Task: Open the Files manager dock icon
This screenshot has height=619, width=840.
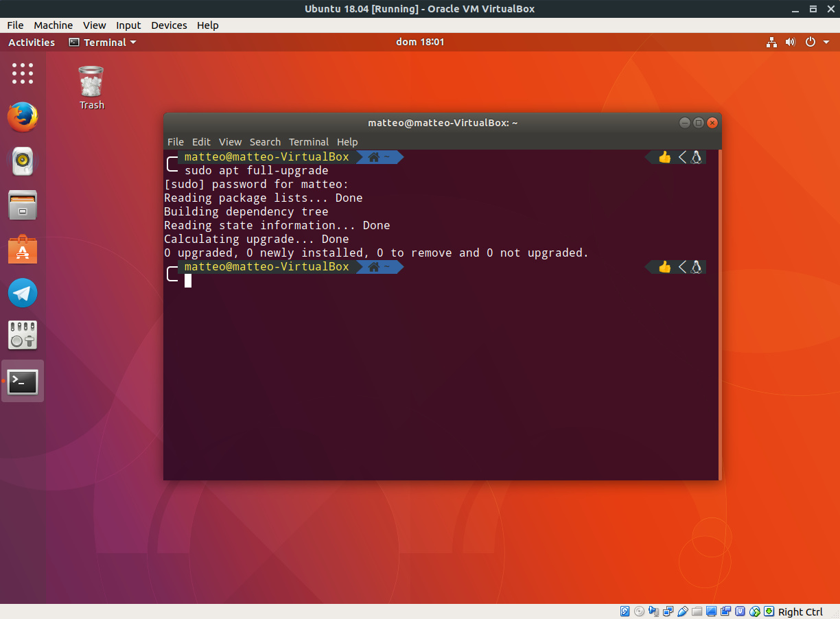Action: 23,205
